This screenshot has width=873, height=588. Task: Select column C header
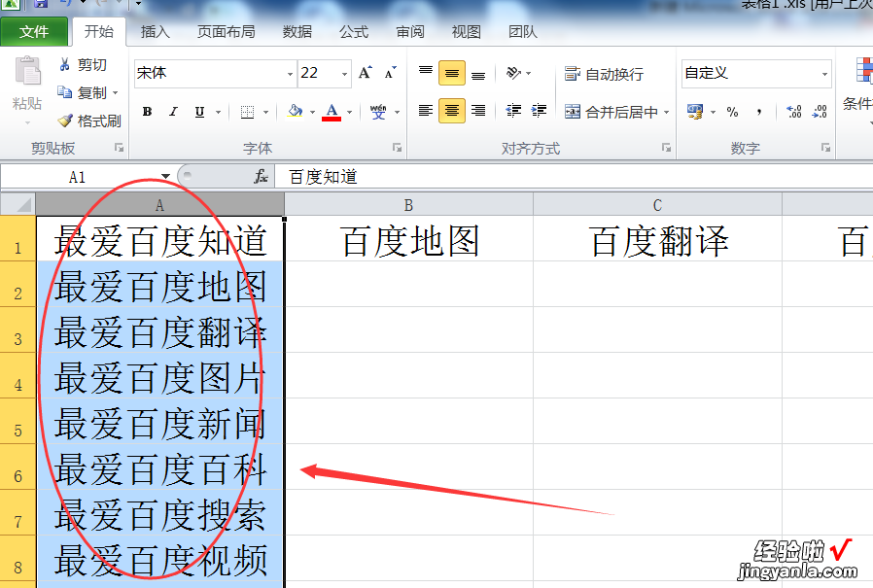coord(657,205)
